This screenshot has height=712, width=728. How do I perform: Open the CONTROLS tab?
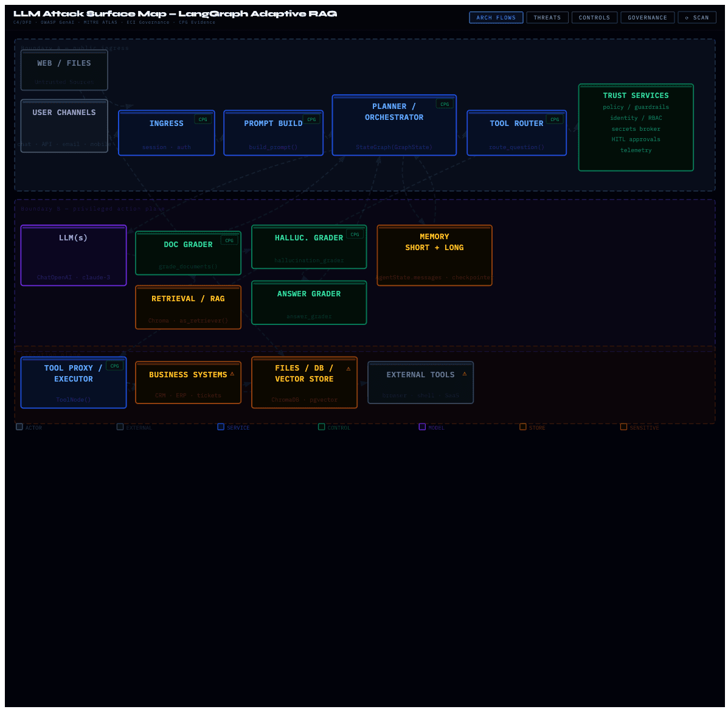(x=594, y=18)
